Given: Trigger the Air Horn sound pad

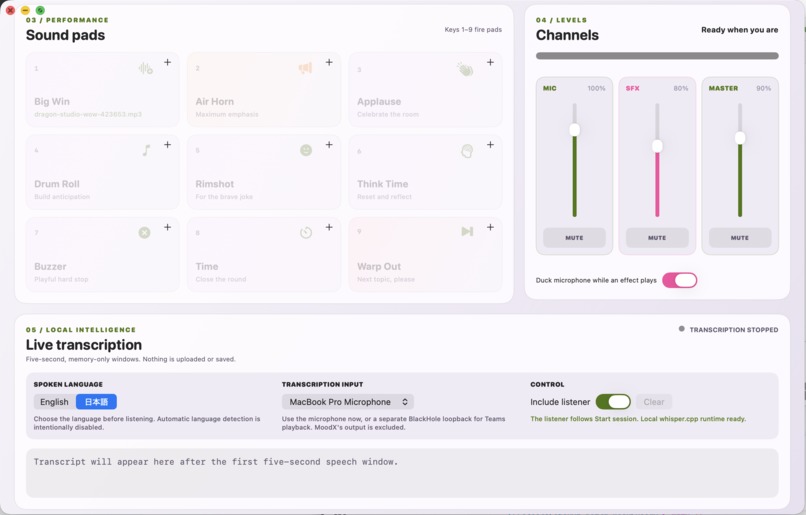Looking at the screenshot, I should [x=264, y=89].
